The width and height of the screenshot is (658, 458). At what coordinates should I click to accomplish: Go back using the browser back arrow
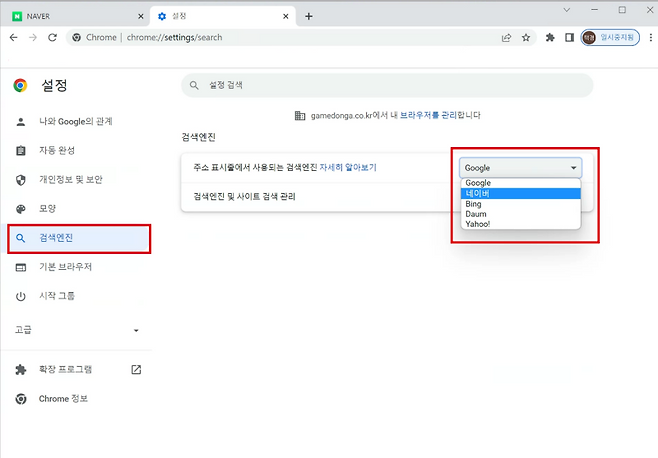[13, 37]
